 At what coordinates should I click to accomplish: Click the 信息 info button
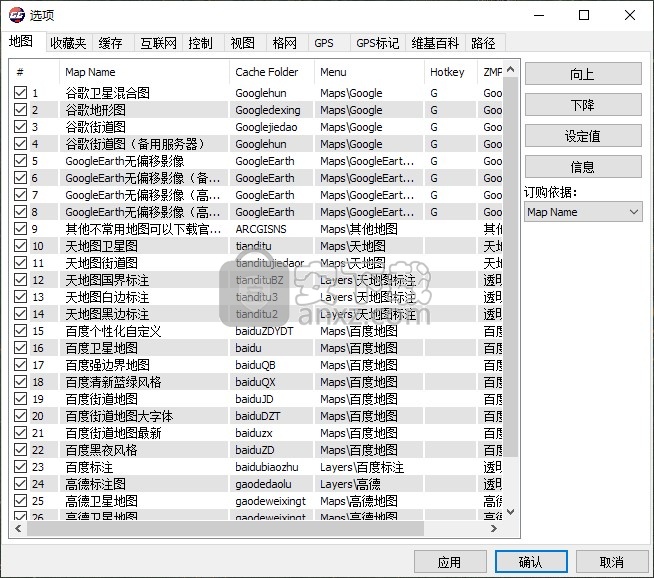point(583,166)
